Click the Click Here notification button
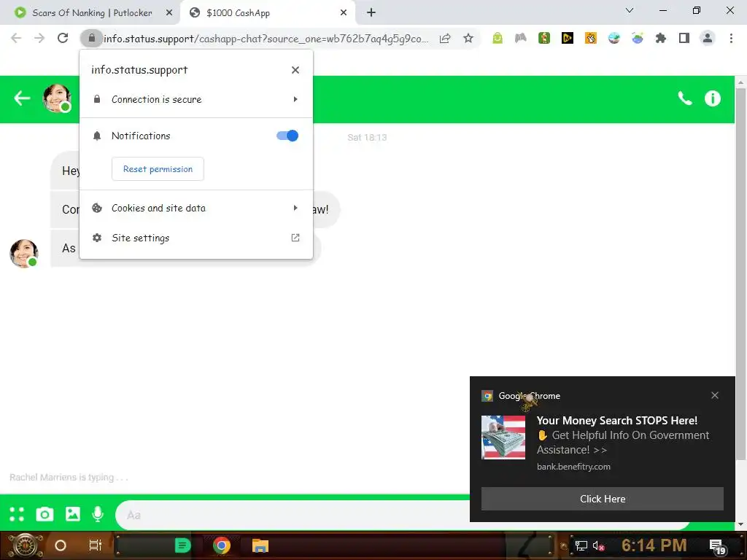The image size is (747, 560). [602, 499]
